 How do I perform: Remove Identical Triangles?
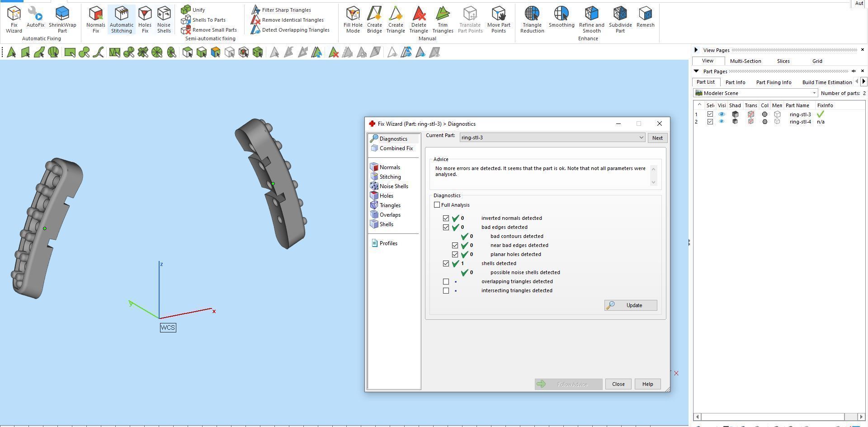coord(288,20)
